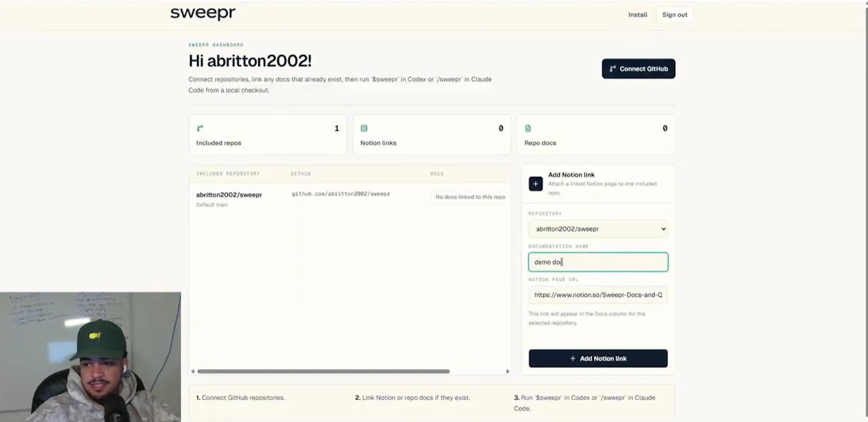Image resolution: width=868 pixels, height=422 pixels.
Task: Click the Sign out button
Action: click(x=674, y=15)
